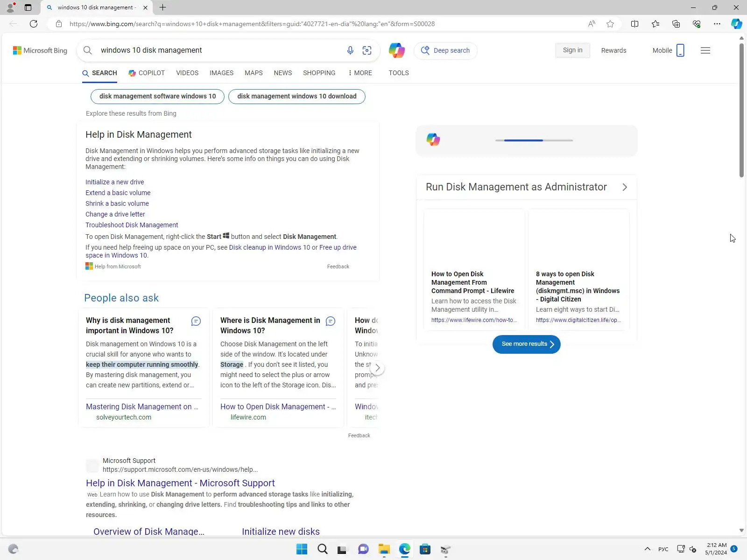Expand the MORE search categories menu
747x560 pixels.
(360, 73)
